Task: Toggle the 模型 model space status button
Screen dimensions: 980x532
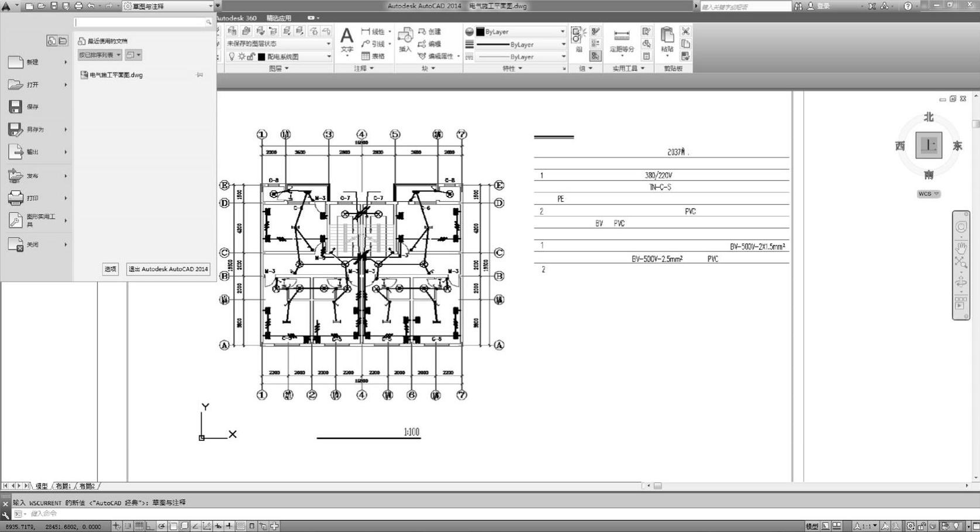Action: (812, 526)
